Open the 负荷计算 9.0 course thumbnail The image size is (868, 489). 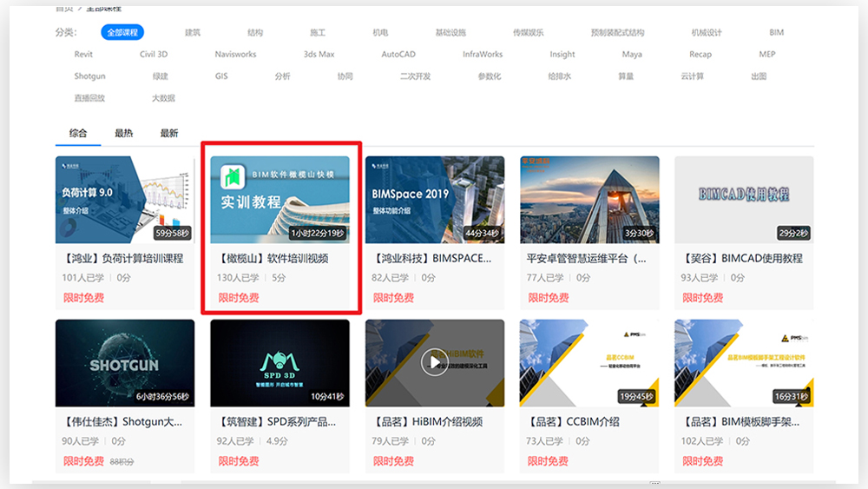coord(124,200)
